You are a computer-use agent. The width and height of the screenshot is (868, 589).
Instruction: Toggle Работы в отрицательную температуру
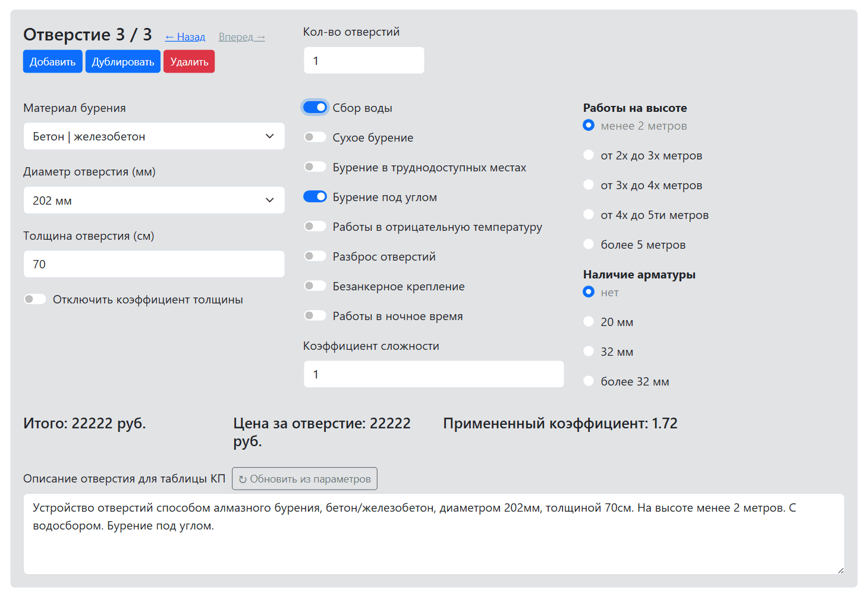315,227
